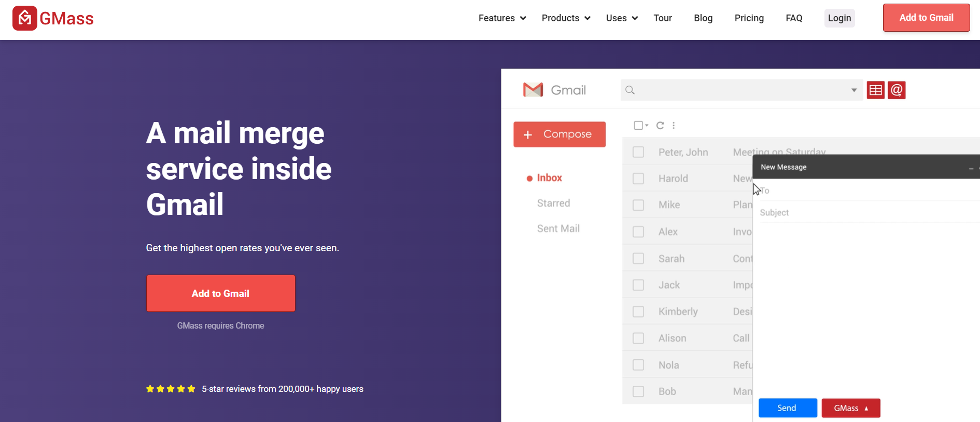
Task: Open the Sent Mail folder
Action: pyautogui.click(x=558, y=229)
